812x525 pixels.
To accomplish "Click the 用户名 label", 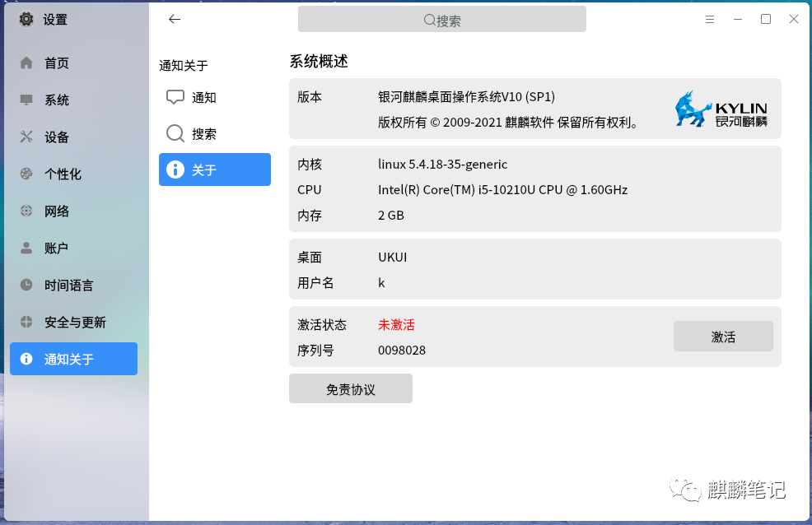I will click(315, 283).
